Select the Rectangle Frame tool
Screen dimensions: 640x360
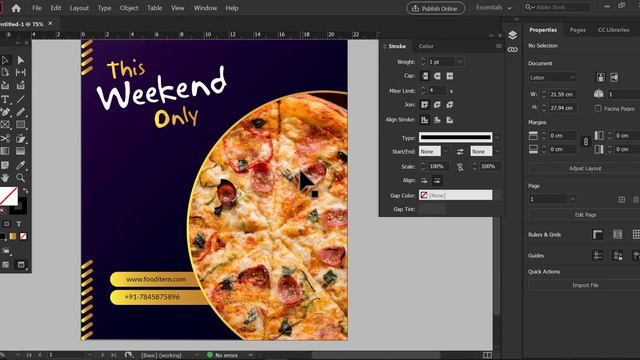click(x=5, y=125)
